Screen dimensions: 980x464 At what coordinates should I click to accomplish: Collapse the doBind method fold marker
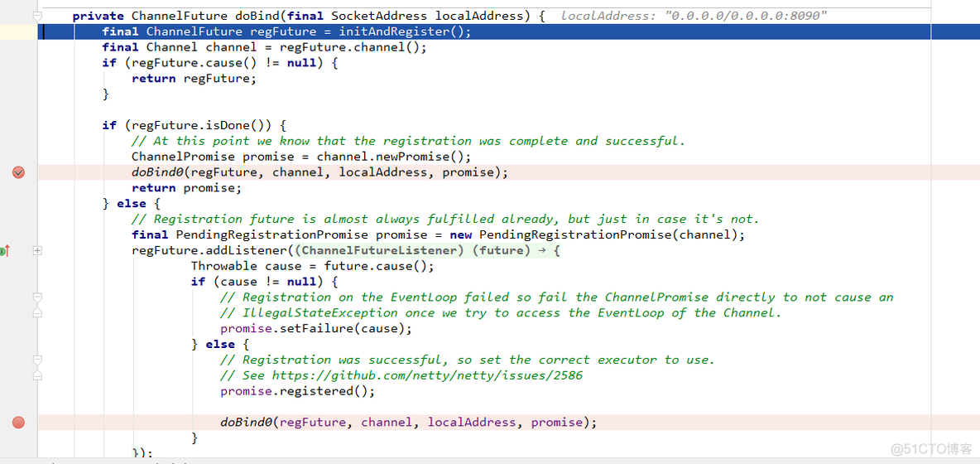coord(37,16)
